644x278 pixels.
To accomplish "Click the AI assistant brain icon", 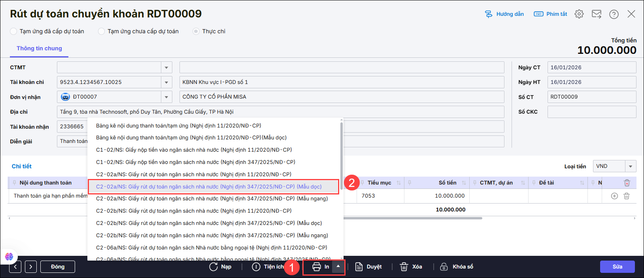I will click(x=9, y=257).
